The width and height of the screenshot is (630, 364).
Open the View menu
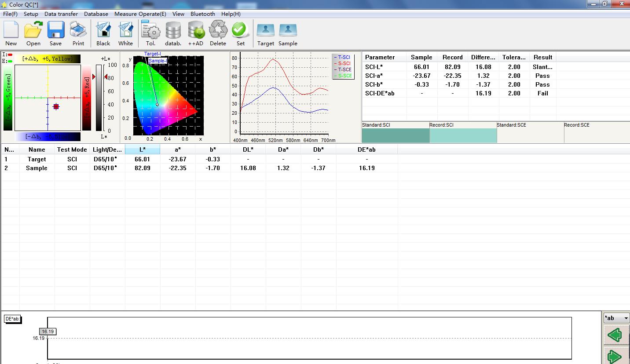pos(178,14)
